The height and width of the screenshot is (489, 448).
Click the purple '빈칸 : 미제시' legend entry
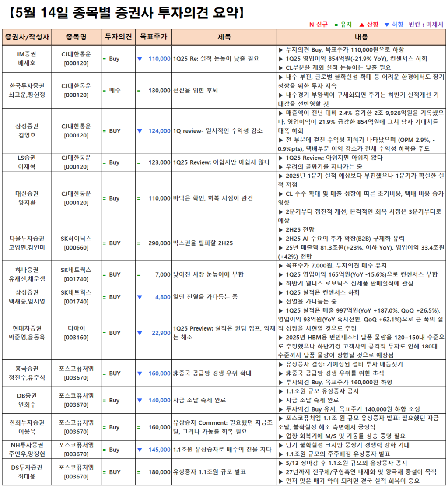pos(426,25)
